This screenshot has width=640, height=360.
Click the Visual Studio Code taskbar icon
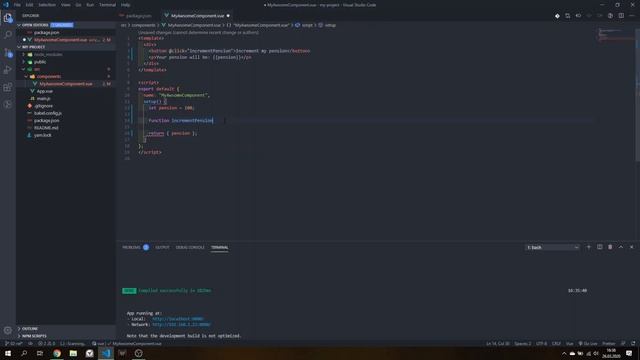coord(106,353)
